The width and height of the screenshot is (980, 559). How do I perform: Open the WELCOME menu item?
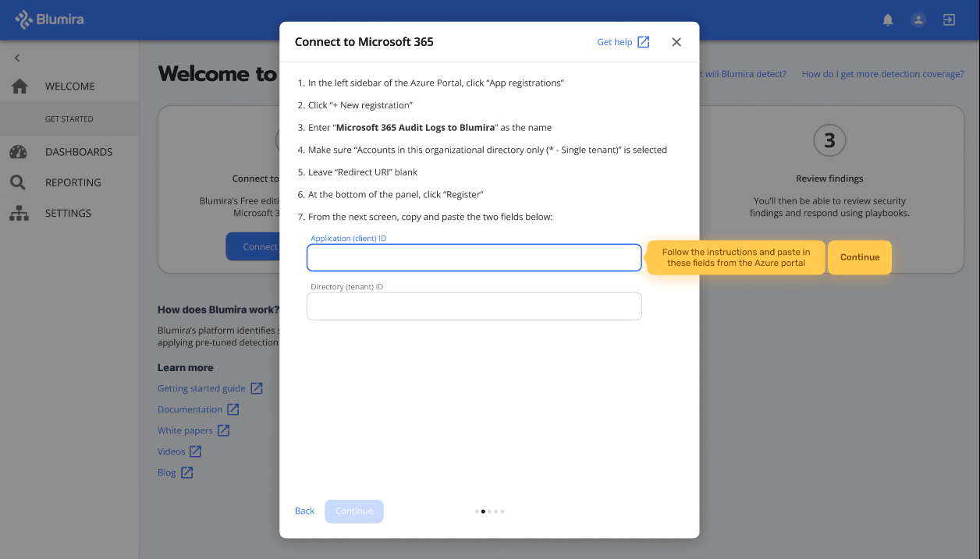(70, 87)
